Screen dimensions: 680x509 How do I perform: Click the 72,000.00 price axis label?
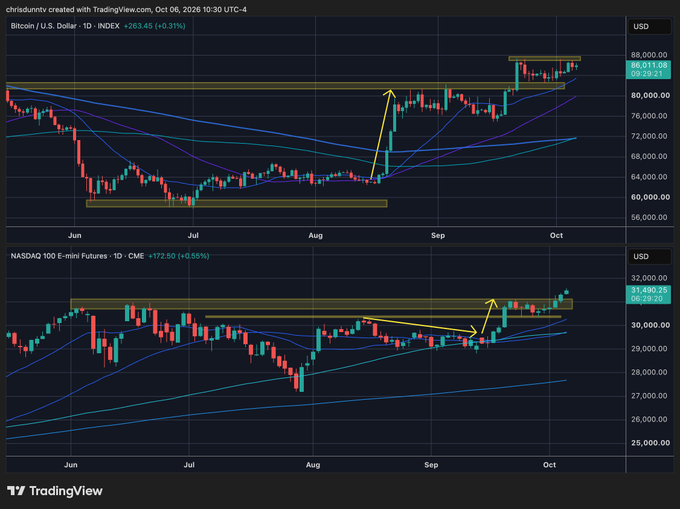[649, 136]
